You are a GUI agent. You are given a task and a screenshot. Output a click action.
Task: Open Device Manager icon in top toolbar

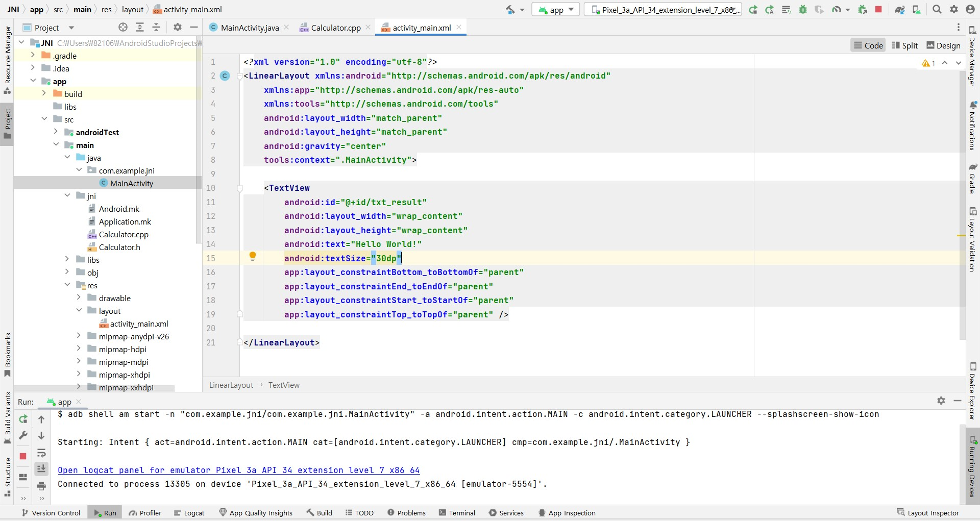917,10
